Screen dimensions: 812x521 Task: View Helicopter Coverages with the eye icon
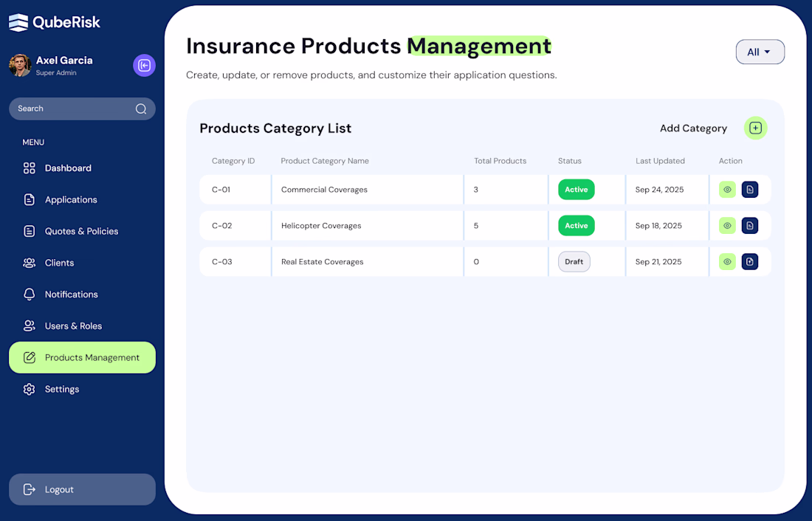click(x=727, y=226)
